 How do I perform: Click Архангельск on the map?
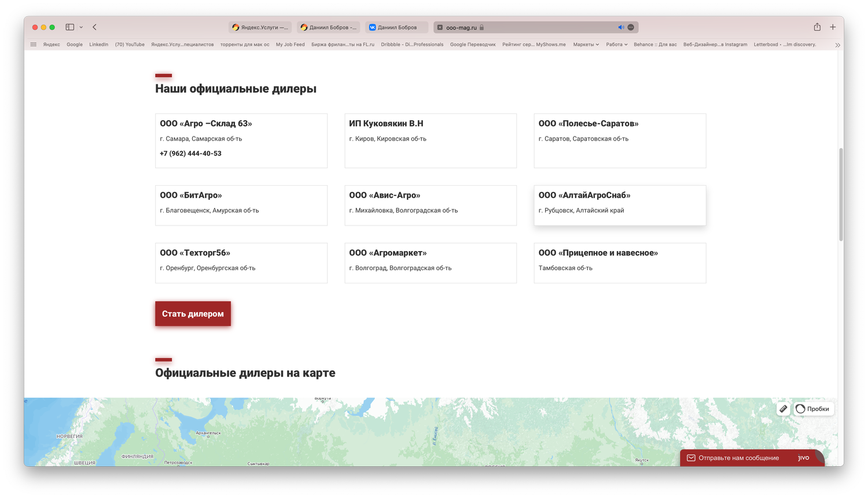pyautogui.click(x=208, y=433)
